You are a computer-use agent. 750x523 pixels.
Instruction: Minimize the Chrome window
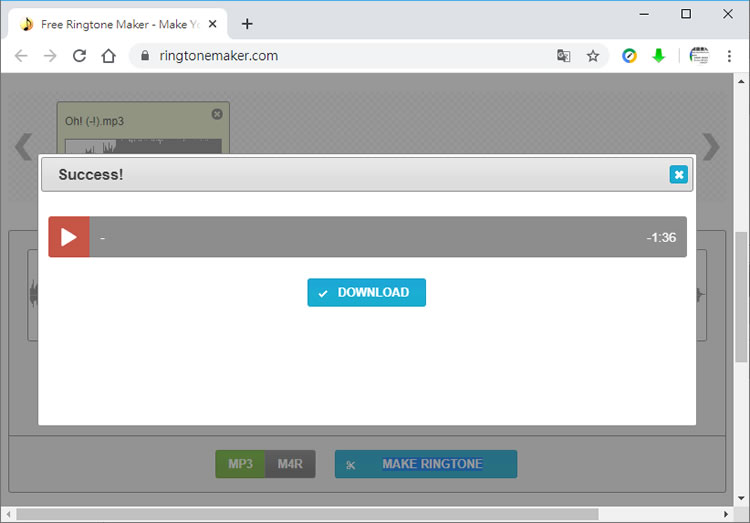coord(644,14)
